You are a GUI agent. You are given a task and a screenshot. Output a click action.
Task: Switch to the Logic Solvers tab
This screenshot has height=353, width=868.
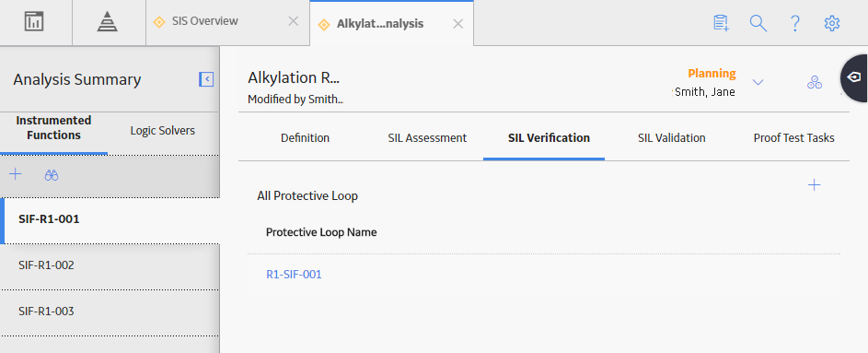[x=163, y=131]
